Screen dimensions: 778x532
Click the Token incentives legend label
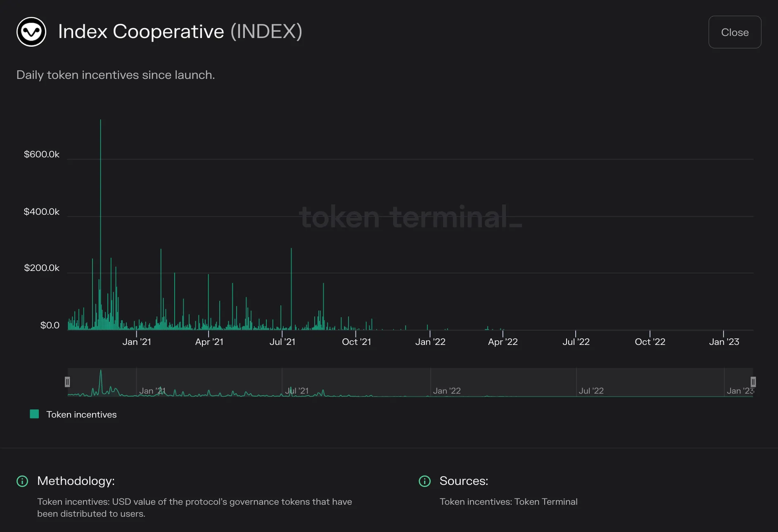click(x=81, y=414)
